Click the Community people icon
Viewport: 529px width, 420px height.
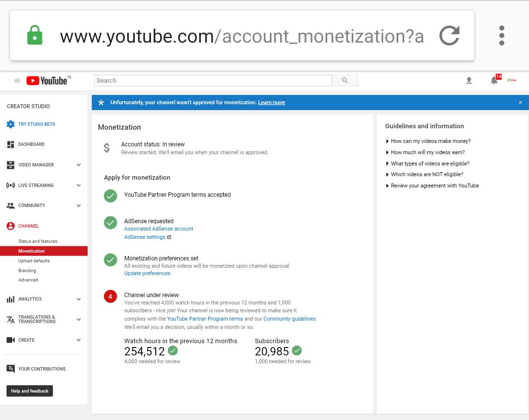(x=10, y=206)
